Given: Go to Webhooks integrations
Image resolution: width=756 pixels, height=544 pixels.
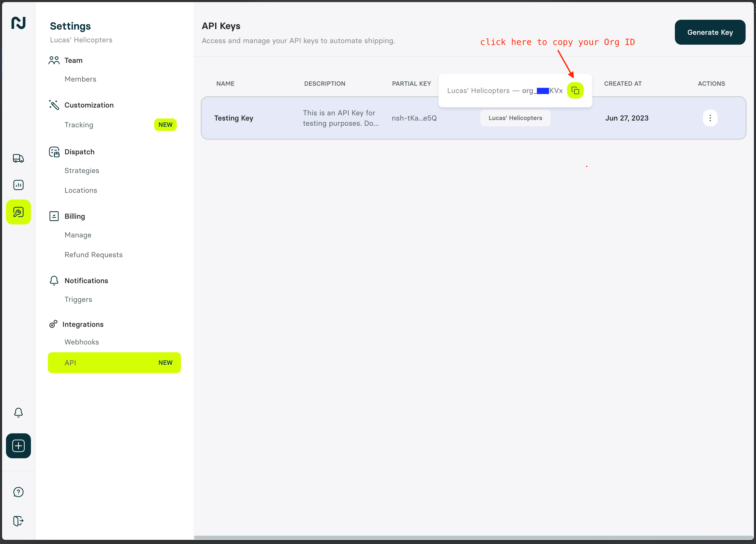Looking at the screenshot, I should [x=82, y=342].
